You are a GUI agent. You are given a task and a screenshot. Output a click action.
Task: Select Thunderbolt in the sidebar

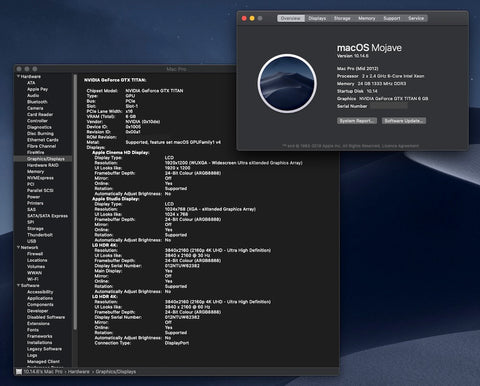tap(40, 235)
